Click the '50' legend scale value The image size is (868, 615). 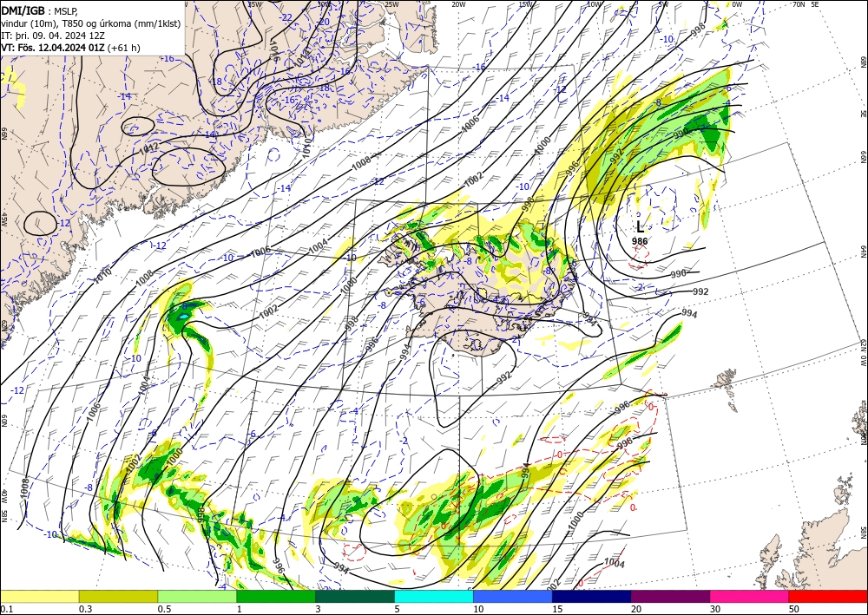tap(794, 609)
